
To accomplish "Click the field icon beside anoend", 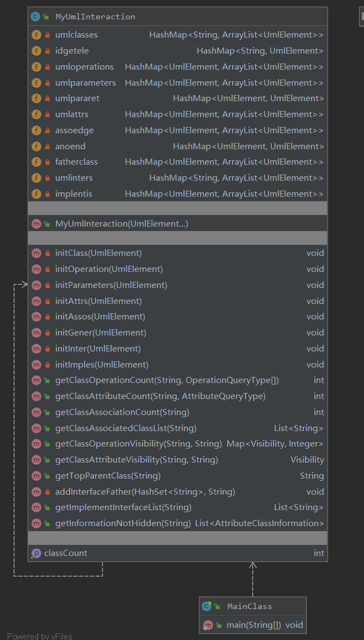I will click(36, 146).
